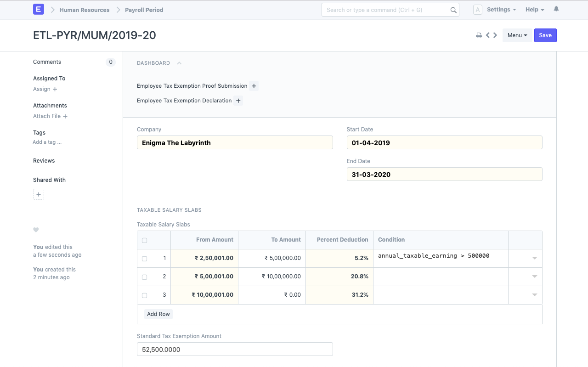Check the header checkbox to select all slab rows

tap(144, 240)
